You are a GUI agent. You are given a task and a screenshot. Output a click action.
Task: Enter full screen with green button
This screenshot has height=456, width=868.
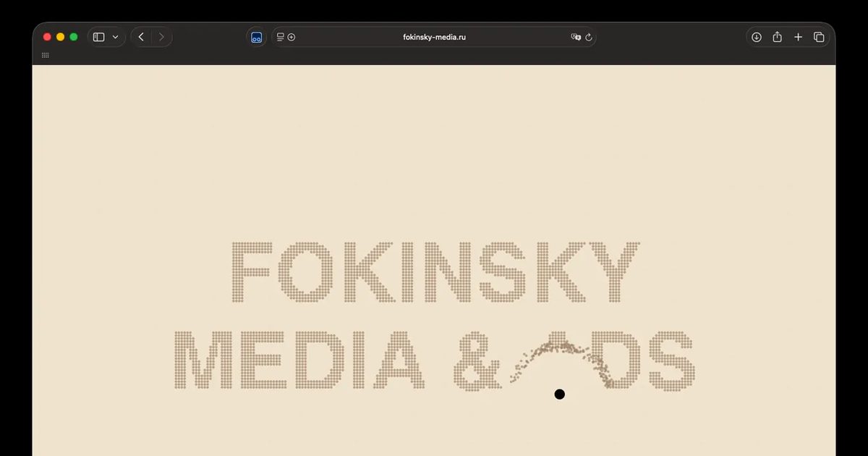pyautogui.click(x=74, y=37)
